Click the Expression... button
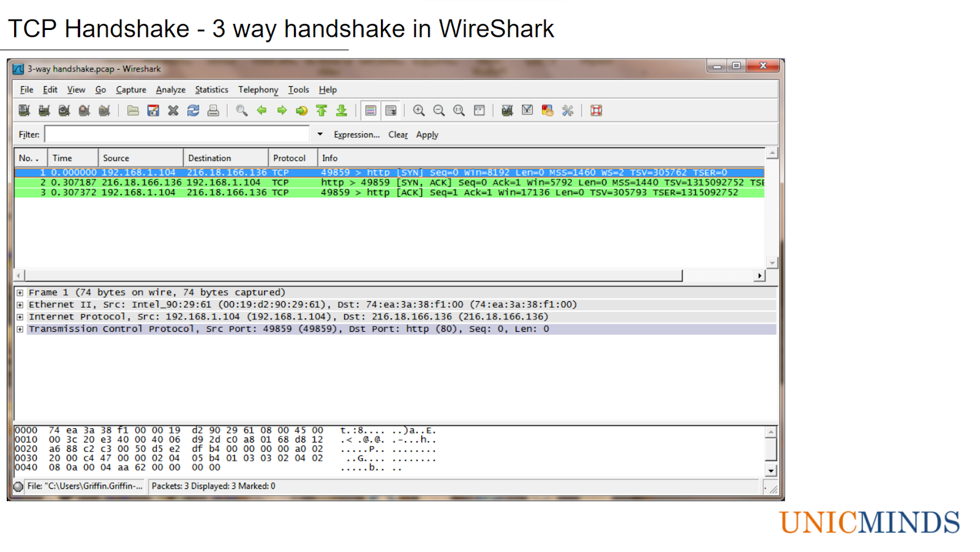The image size is (980, 552). (x=356, y=135)
